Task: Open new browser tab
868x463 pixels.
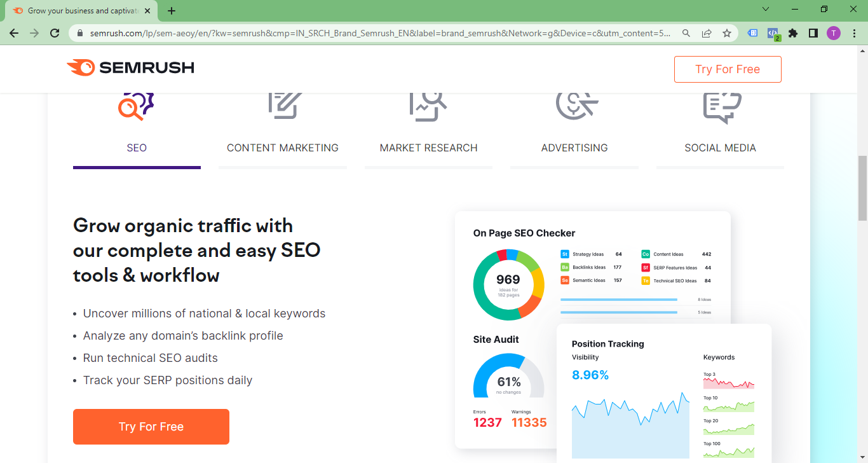Action: click(172, 11)
